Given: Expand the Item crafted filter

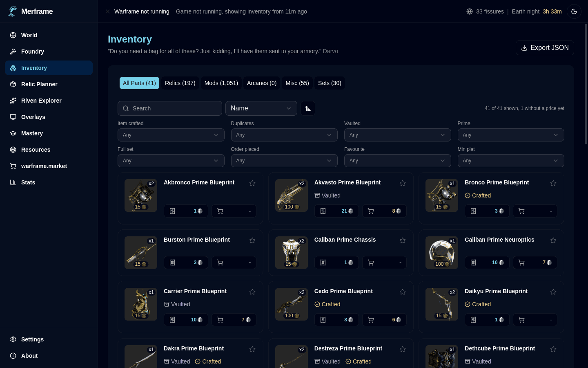Looking at the screenshot, I should 171,135.
